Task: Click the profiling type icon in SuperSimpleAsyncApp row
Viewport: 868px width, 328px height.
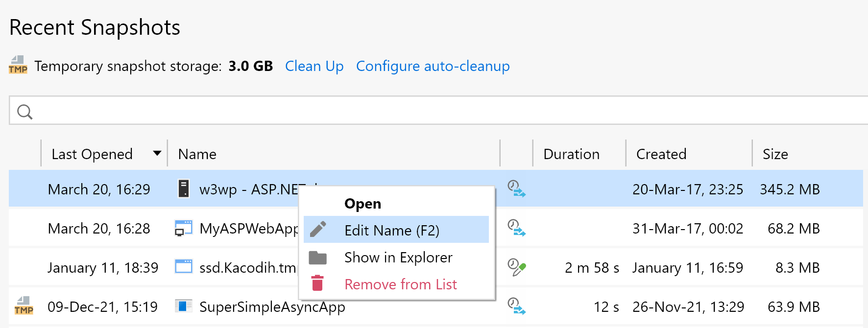Action: pos(516,306)
